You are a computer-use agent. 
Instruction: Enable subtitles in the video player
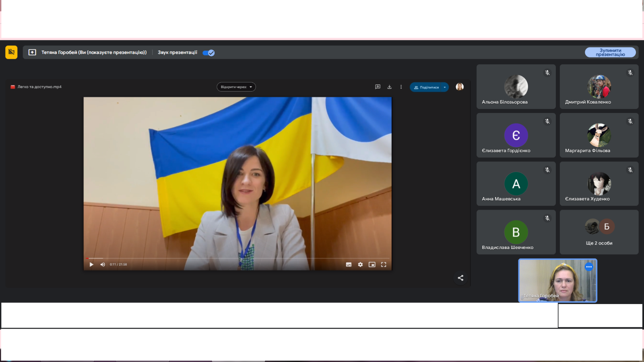coord(349,264)
